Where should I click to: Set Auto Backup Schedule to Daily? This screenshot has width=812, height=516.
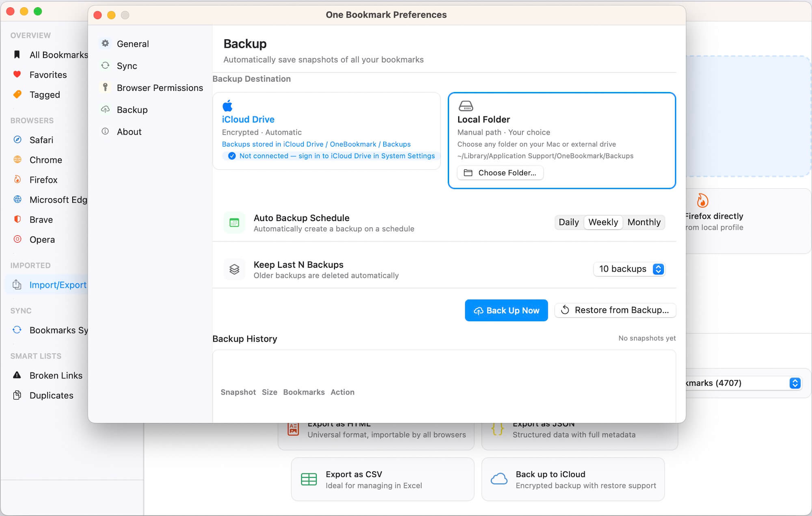click(569, 222)
